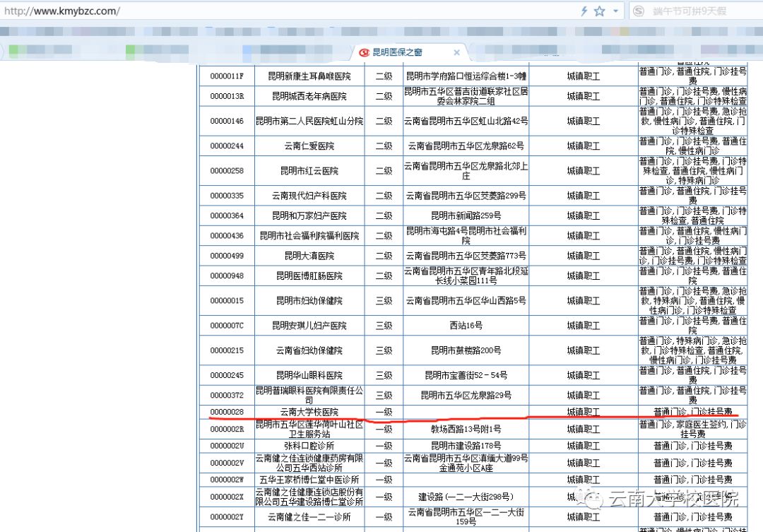
Task: Select code cell 00000948
Action: 227,276
